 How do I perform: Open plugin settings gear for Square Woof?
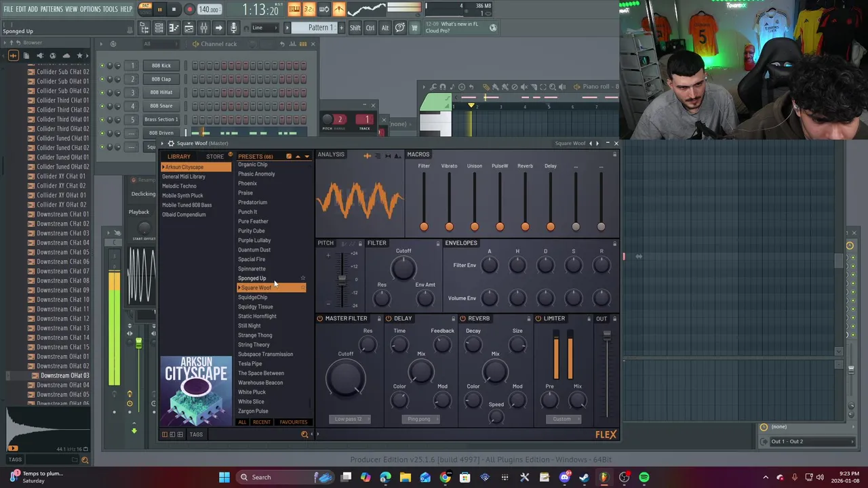tap(172, 143)
